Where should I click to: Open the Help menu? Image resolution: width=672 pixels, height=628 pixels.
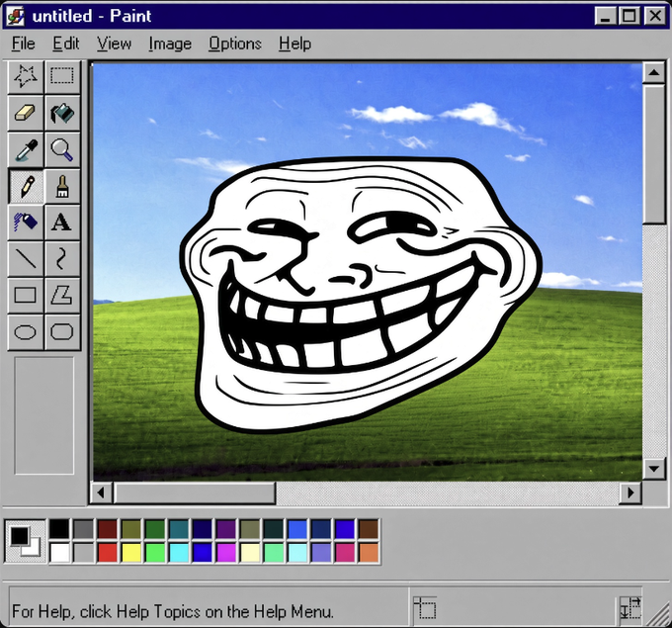click(x=294, y=44)
